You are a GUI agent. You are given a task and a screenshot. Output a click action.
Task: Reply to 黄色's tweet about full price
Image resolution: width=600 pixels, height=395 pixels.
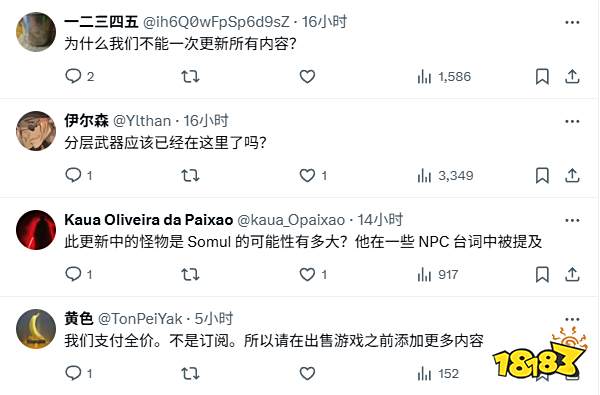pos(78,373)
